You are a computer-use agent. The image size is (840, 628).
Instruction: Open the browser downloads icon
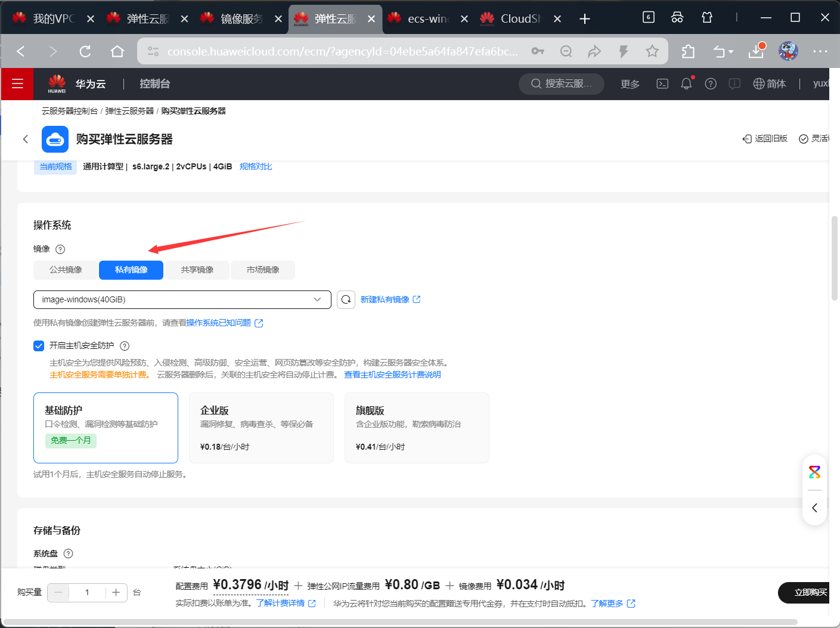[x=757, y=51]
